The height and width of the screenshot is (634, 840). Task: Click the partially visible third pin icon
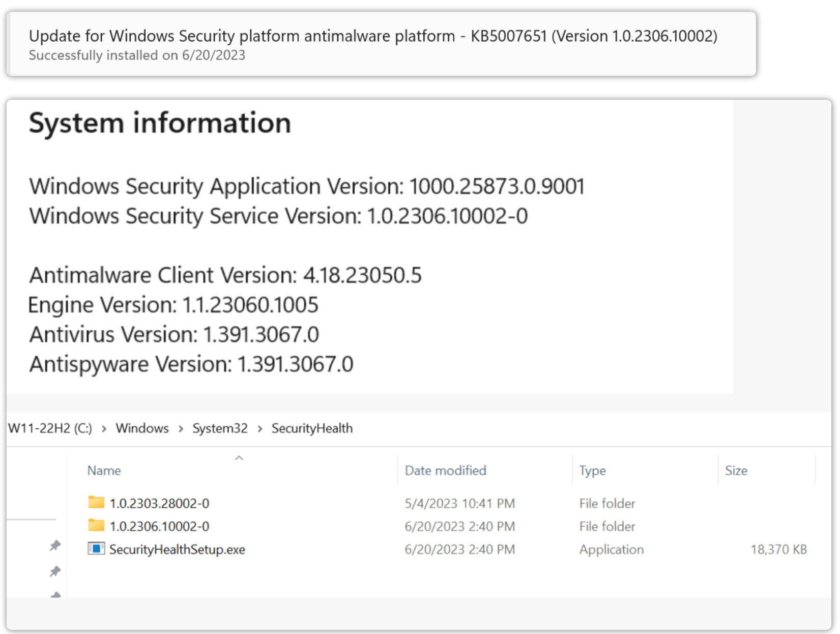coord(55,594)
